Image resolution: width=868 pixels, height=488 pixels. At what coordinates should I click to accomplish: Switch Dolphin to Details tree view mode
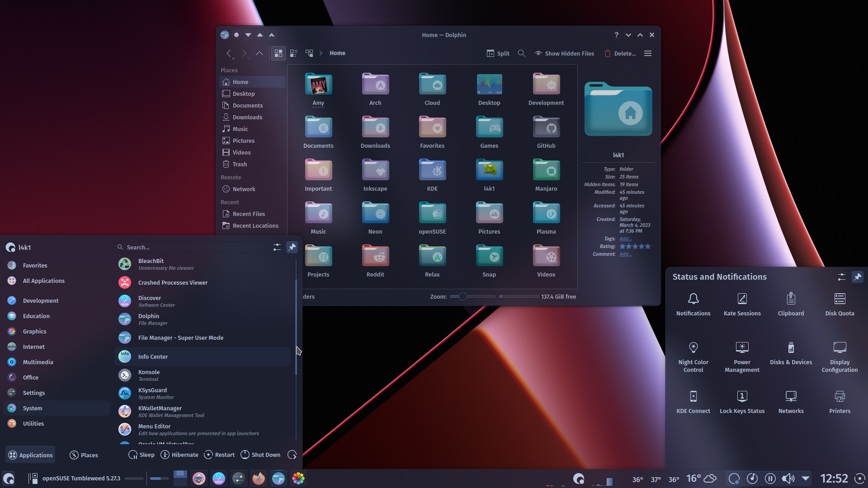pos(309,53)
